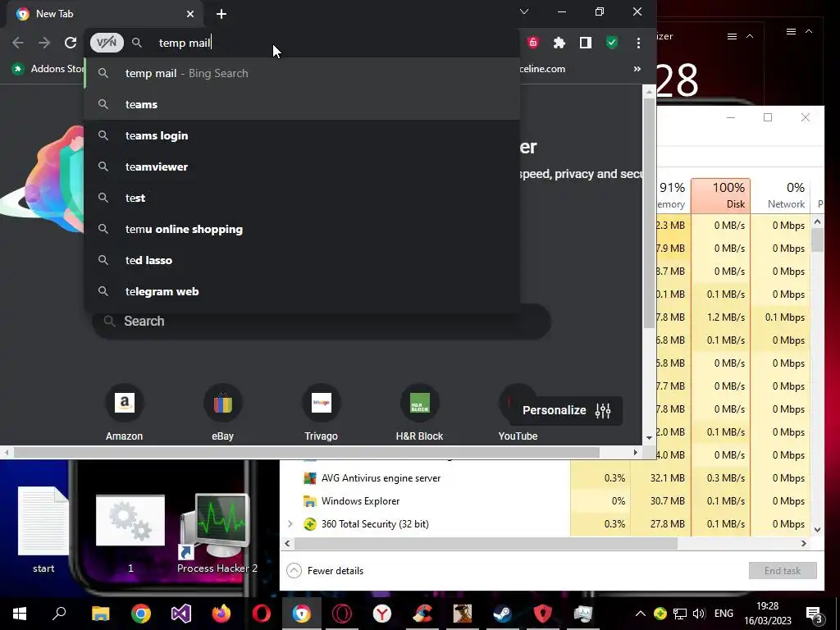The height and width of the screenshot is (630, 840).
Task: Open the red unlocked-padlock extension icon
Action: pos(532,43)
